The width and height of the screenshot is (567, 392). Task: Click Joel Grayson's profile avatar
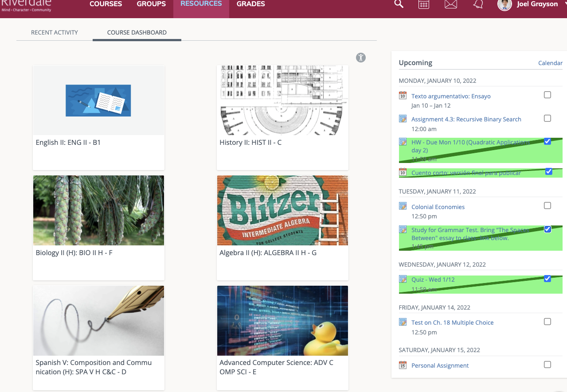pyautogui.click(x=504, y=4)
